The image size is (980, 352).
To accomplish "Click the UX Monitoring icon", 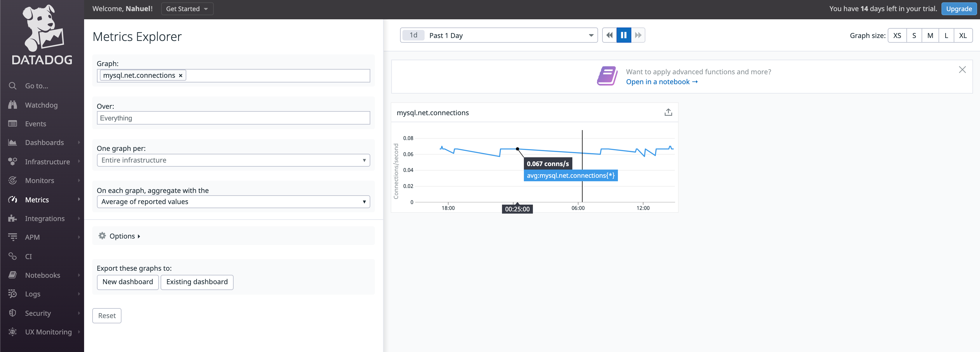I will click(13, 332).
